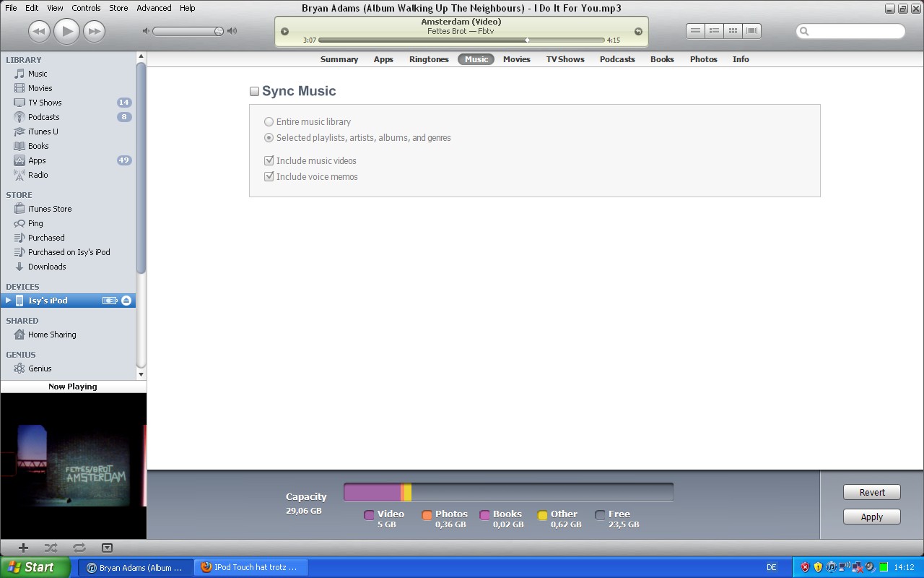Screen dimensions: 924x578
Task: Open the Windows Start menu
Action: (x=35, y=567)
